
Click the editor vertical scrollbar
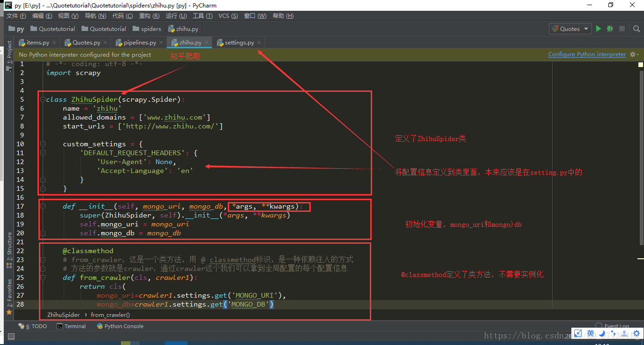point(641,157)
